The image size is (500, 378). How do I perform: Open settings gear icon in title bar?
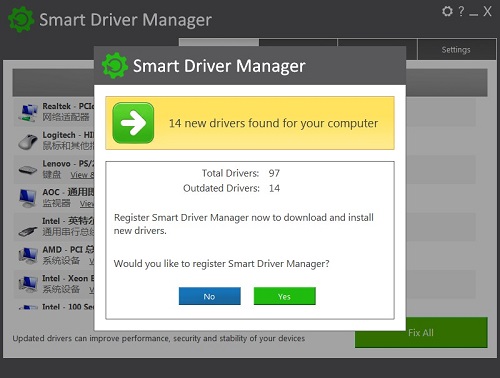pyautogui.click(x=447, y=11)
